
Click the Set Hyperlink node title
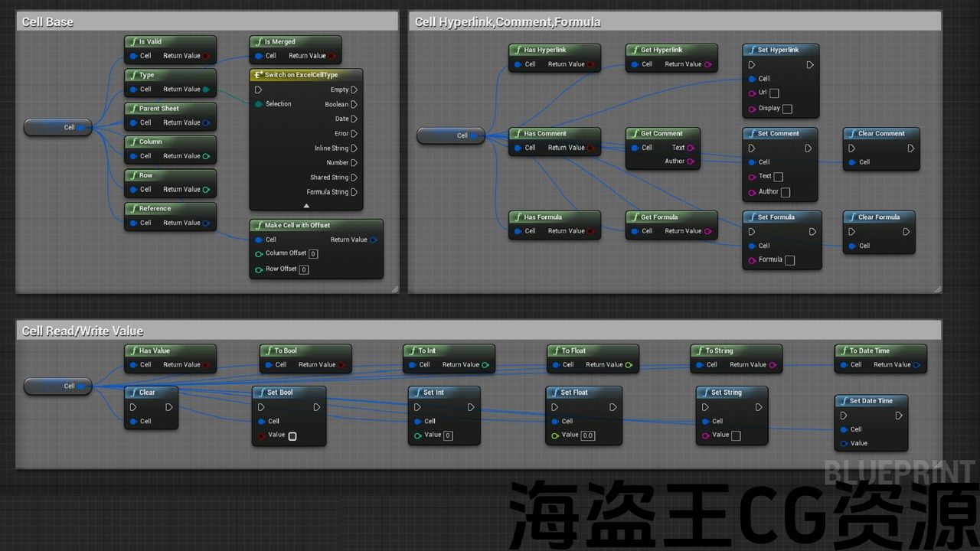coord(778,51)
